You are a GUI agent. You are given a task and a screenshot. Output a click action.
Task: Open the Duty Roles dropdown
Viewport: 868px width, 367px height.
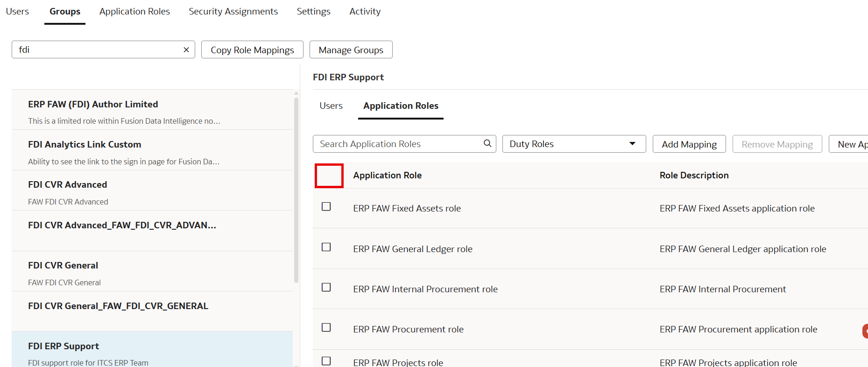click(x=574, y=144)
